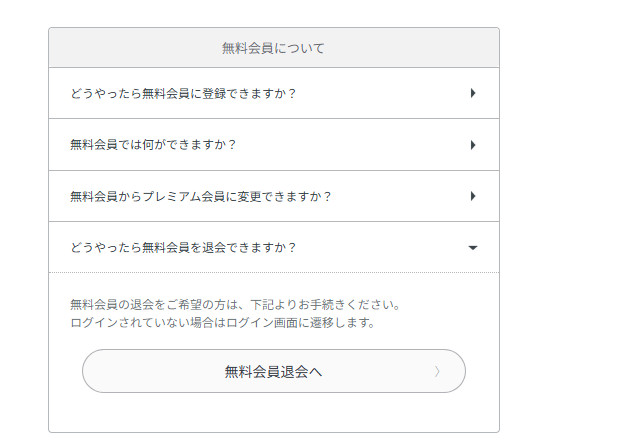Click the question どうやったら無料会員を退会できますか？
This screenshot has height=445, width=619.
[183, 247]
